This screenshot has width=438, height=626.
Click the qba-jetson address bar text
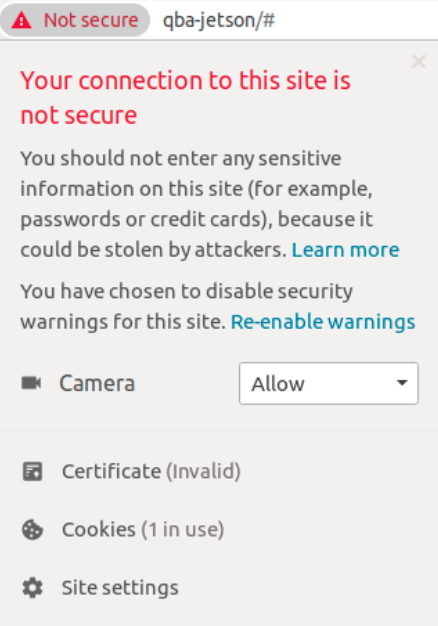click(219, 20)
